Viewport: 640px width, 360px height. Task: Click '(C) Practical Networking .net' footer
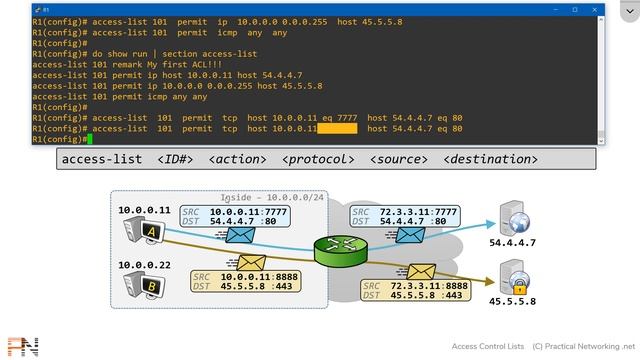pyautogui.click(x=584, y=347)
